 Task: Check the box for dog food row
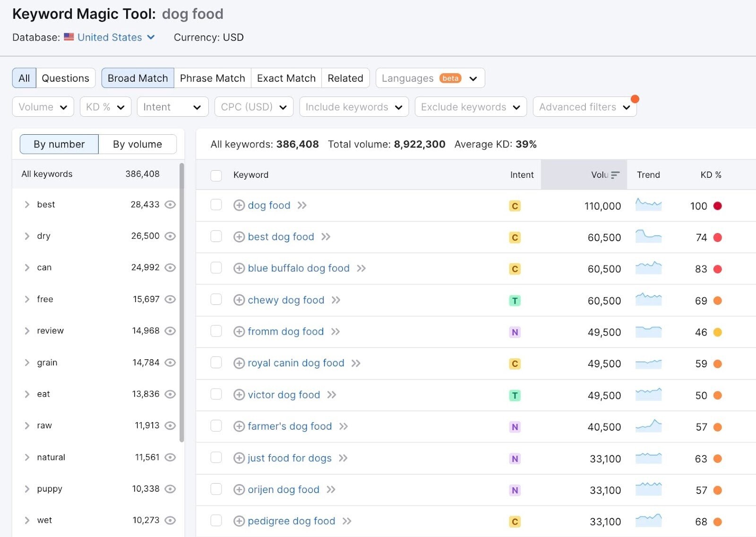216,205
